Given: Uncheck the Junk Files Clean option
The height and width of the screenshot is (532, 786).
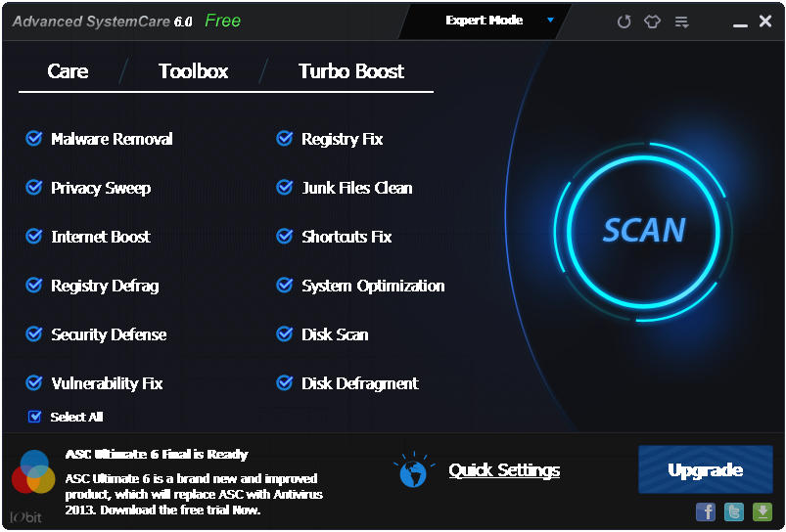Looking at the screenshot, I should click(285, 188).
